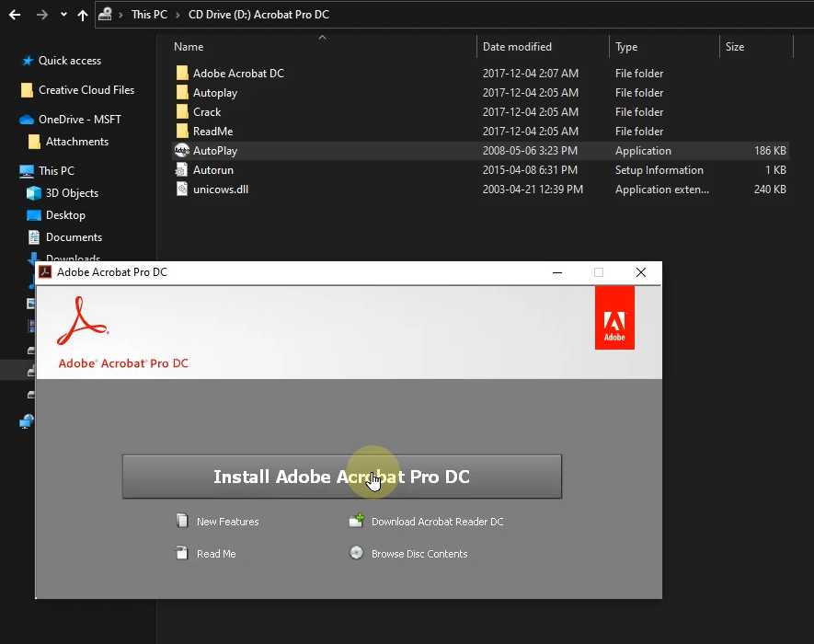Click Install Adobe Acrobat Pro DC button
This screenshot has width=814, height=644.
click(341, 477)
